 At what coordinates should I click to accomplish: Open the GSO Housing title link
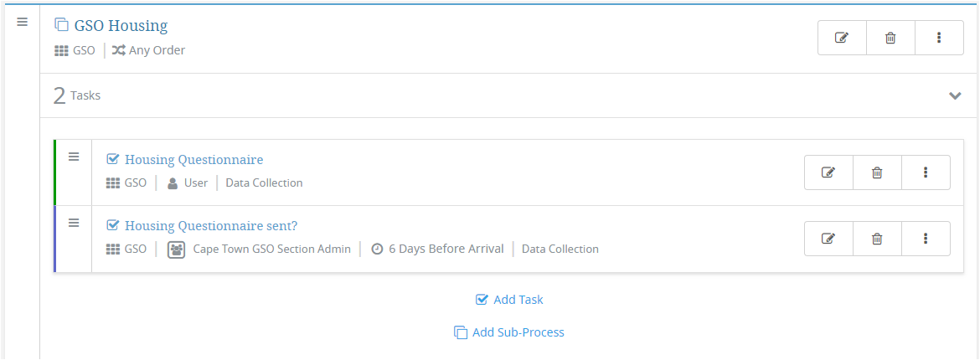(121, 26)
